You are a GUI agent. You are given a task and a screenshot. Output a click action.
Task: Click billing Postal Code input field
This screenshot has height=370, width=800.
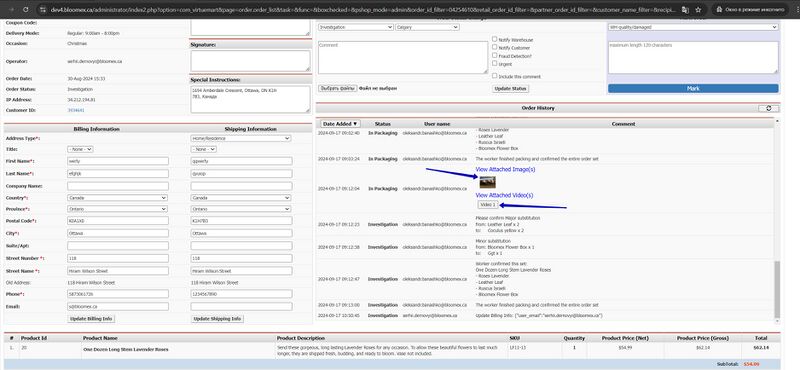[x=118, y=221]
